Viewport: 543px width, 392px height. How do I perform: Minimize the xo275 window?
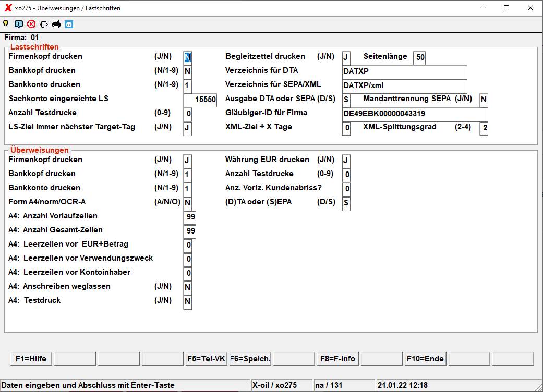(x=483, y=8)
